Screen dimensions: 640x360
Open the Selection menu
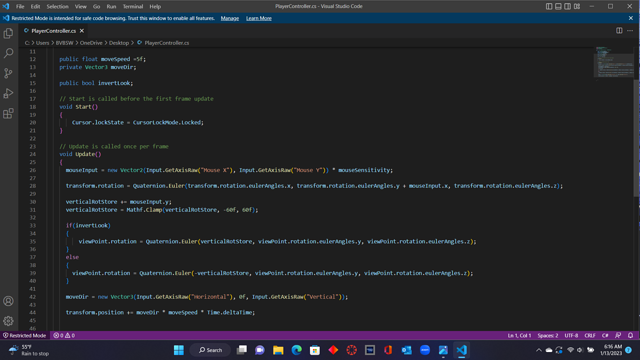point(58,7)
